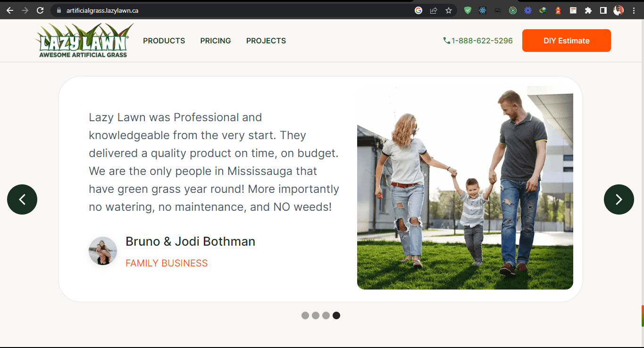Viewport: 644px width, 348px height.
Task: Click the FAMILY BUSINESS label
Action: coord(167,263)
